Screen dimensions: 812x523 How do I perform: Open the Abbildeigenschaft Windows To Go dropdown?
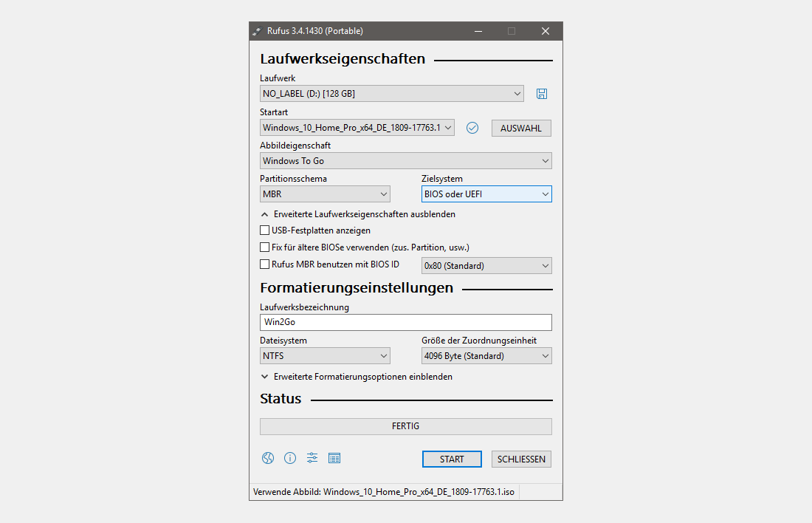(406, 161)
